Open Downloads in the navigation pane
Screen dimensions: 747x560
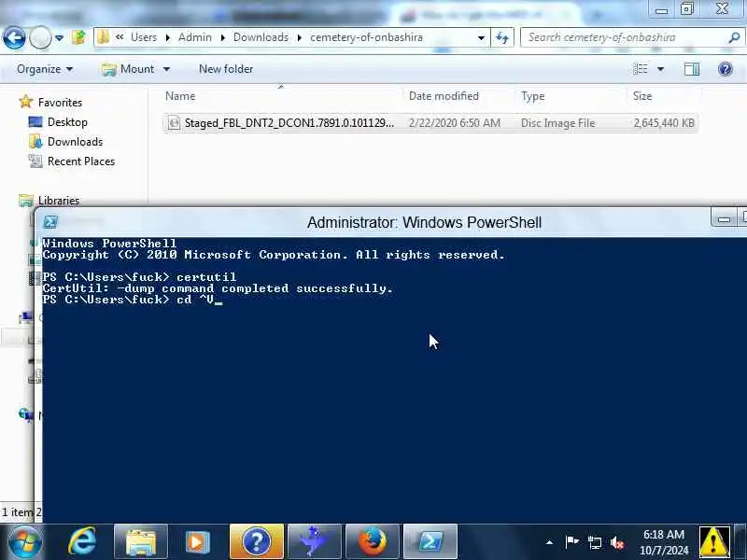point(75,142)
